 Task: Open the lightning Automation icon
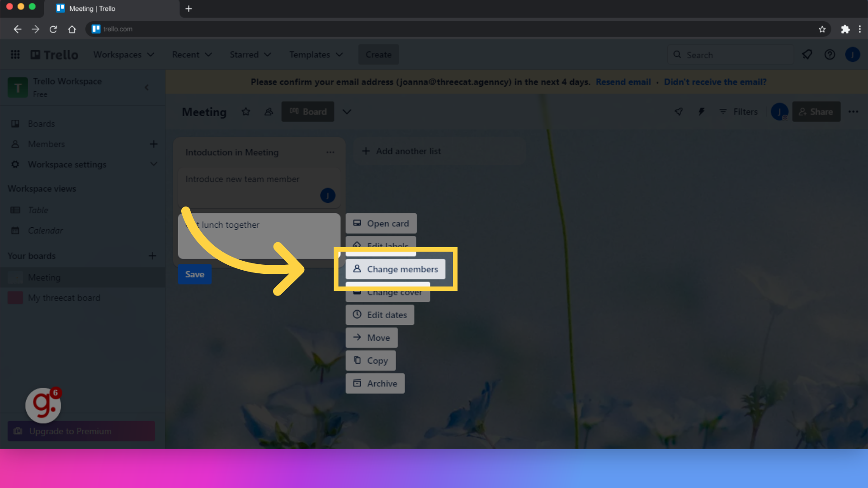point(701,112)
